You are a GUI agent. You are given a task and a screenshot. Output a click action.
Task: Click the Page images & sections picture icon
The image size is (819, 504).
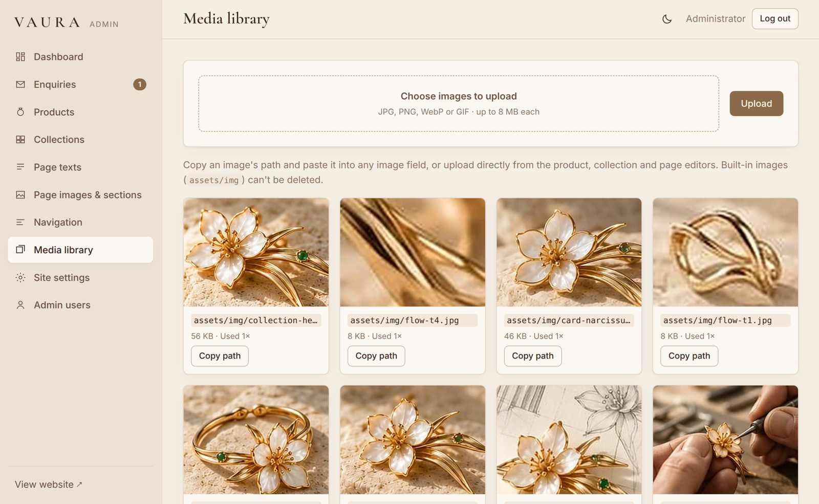click(20, 194)
